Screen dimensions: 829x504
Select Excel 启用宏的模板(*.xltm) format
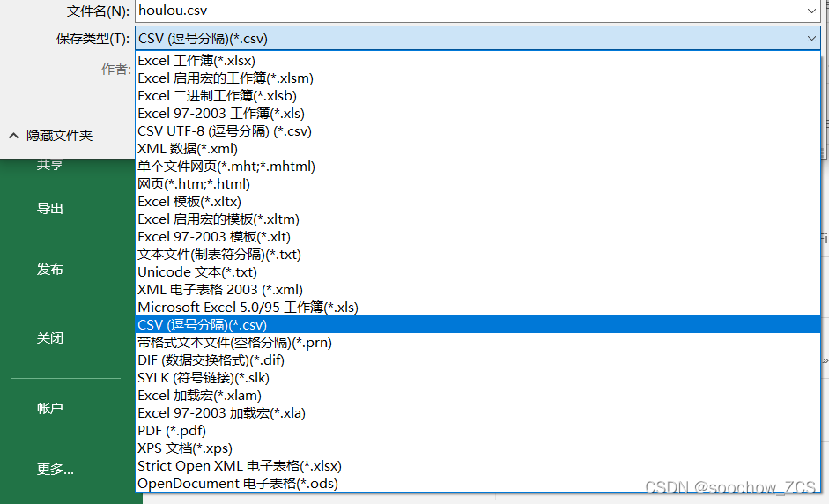[x=477, y=219]
